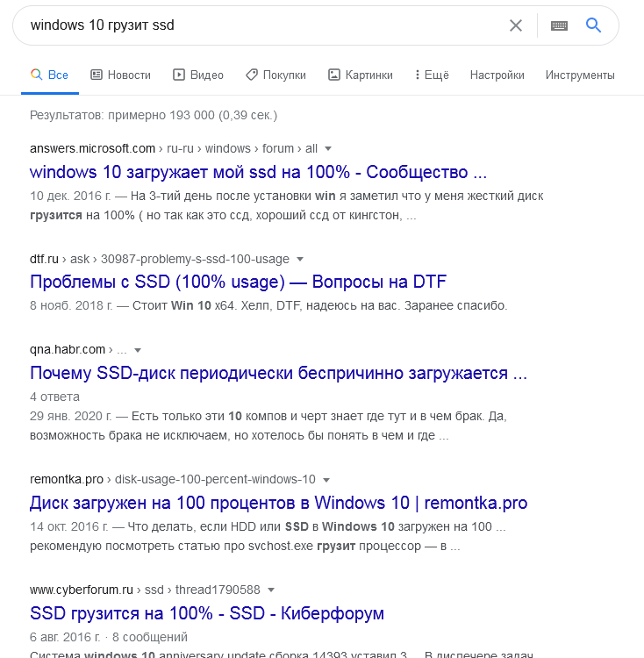This screenshot has width=644, height=658.
Task: Click the snippet starting '29 янв. 2020 г.'
Action: (x=268, y=426)
